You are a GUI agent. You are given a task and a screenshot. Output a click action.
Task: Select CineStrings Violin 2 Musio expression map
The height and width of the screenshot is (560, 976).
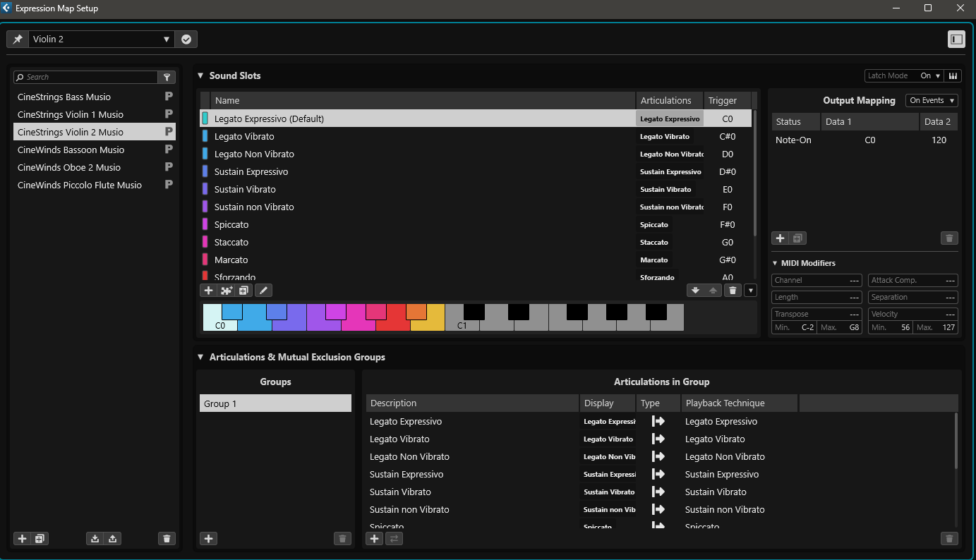[x=94, y=133]
